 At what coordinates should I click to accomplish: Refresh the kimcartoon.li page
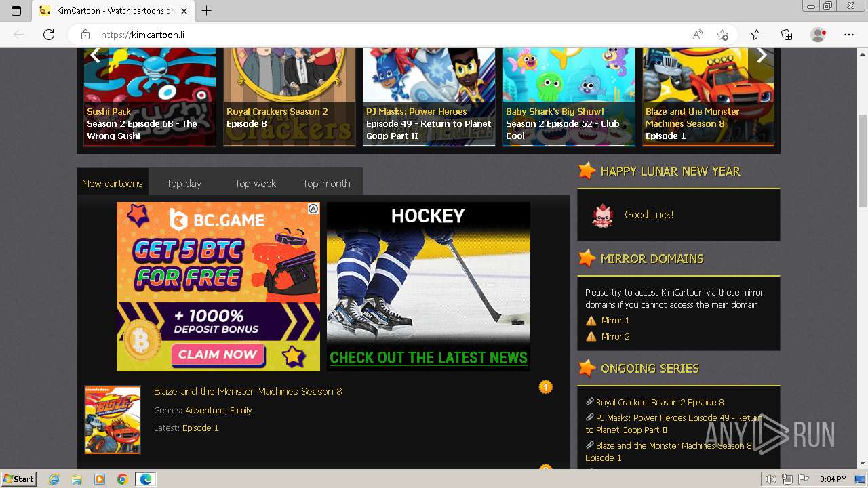[x=48, y=35]
